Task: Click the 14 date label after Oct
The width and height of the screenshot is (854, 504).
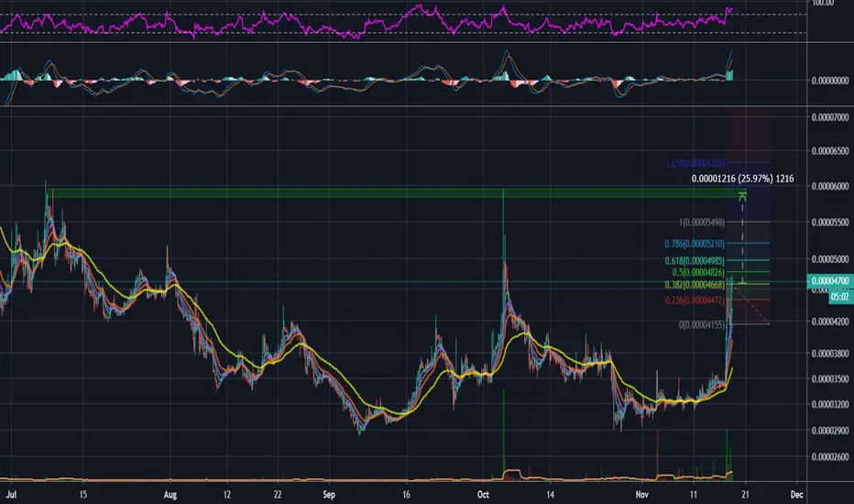Action: point(551,495)
